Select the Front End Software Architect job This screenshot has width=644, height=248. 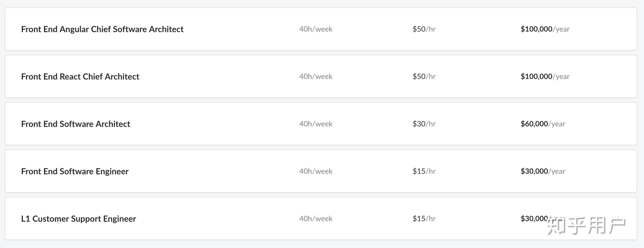tap(76, 124)
